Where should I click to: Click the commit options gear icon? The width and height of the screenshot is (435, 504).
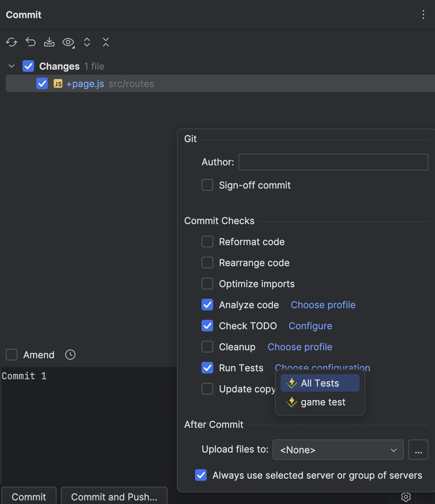click(x=406, y=496)
